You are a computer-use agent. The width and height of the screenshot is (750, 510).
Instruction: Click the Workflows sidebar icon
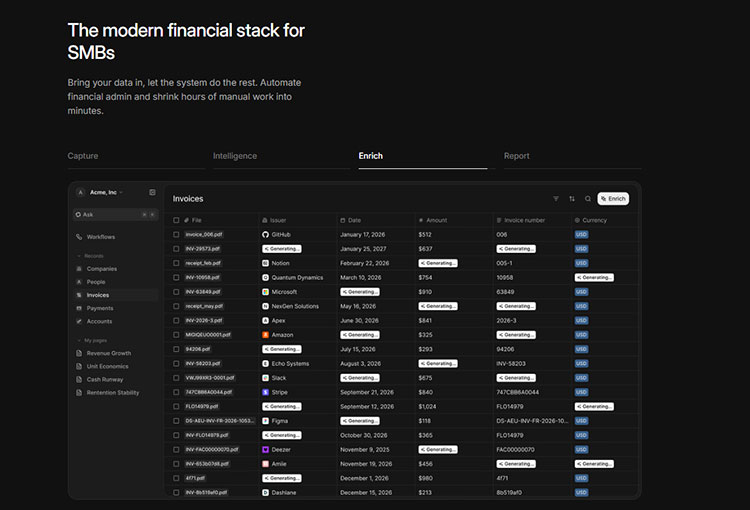pyautogui.click(x=79, y=237)
